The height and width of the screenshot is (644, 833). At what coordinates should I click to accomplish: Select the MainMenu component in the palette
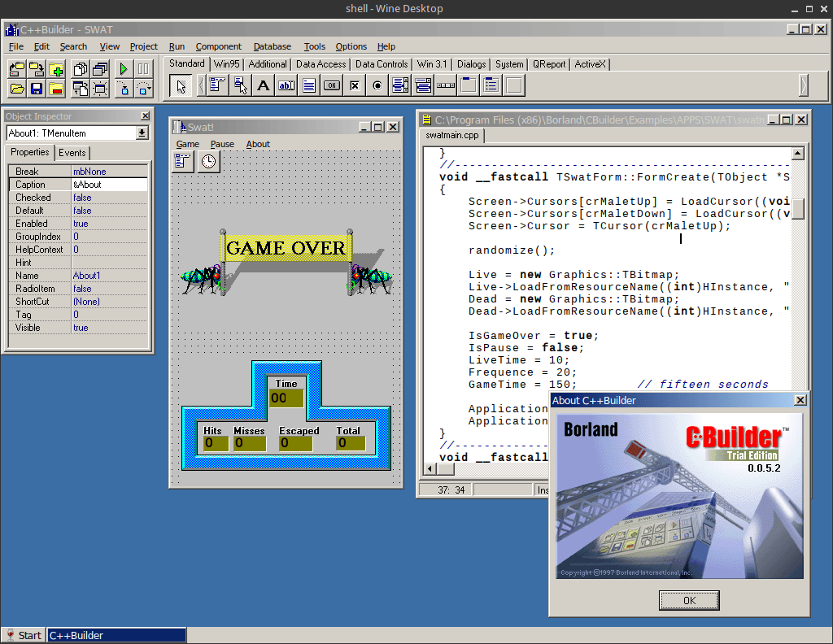(x=217, y=85)
